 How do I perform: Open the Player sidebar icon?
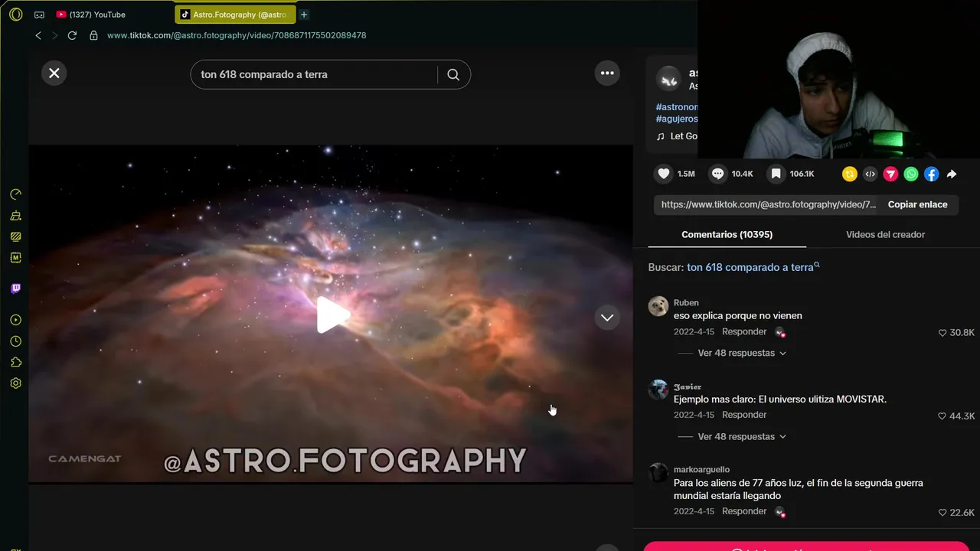pyautogui.click(x=15, y=320)
